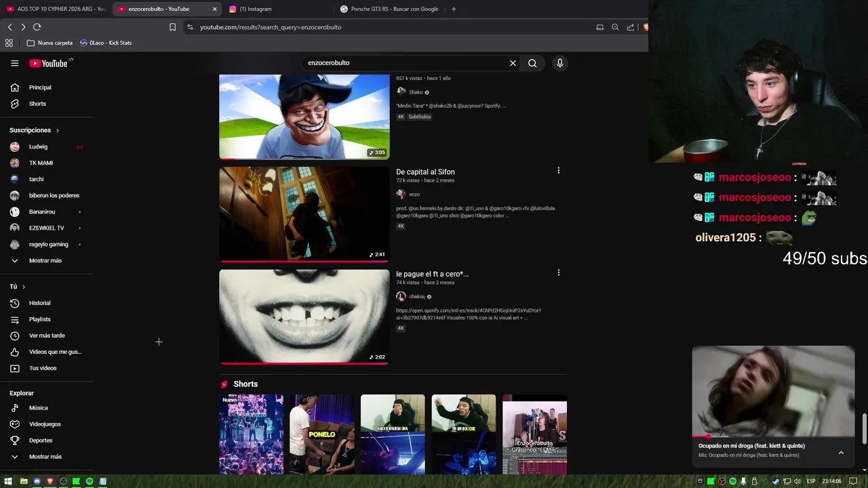Open the PONELO short thumbnail
868x488 pixels.
[x=321, y=434]
